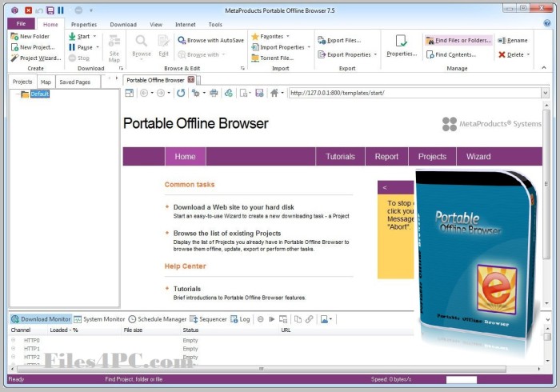Viewport: 560px width, 392px height.
Task: Click the pause icon in title bar
Action: [61, 10]
